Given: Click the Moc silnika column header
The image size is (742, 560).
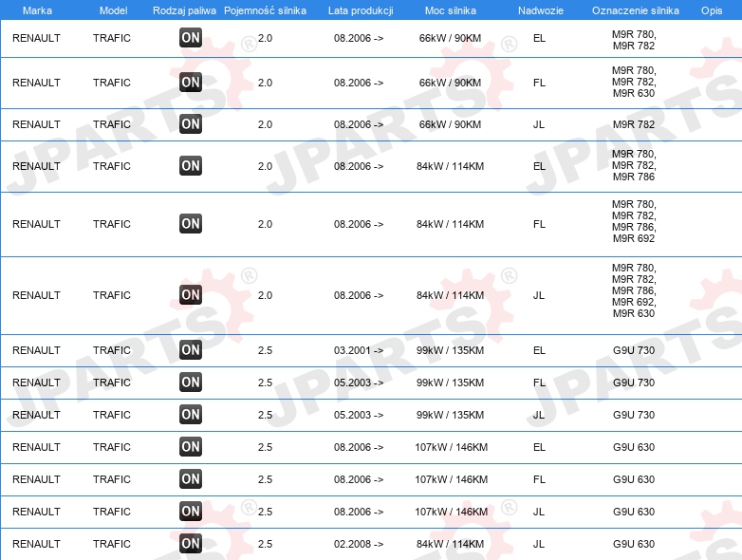Looking at the screenshot, I should pyautogui.click(x=451, y=10).
